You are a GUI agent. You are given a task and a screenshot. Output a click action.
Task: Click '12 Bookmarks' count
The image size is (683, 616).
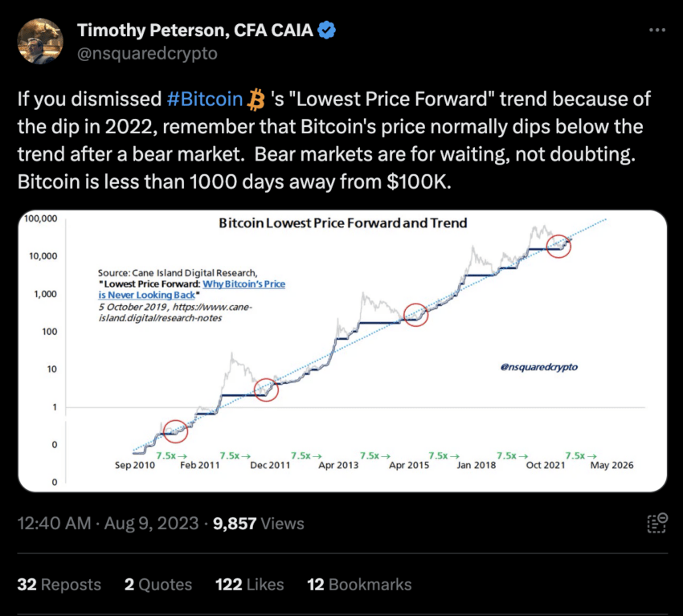click(x=359, y=584)
